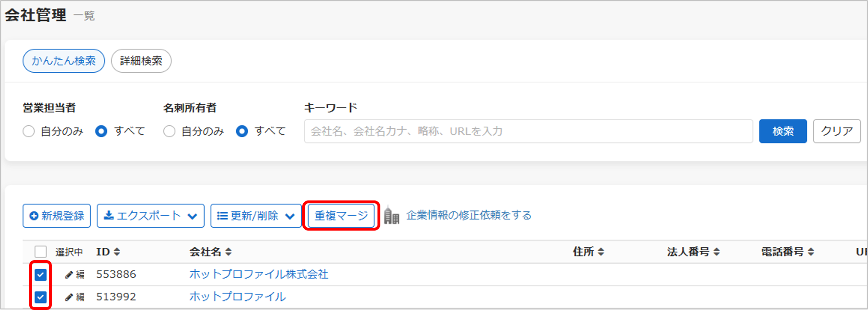Sort by 電話番号 column arrows
Viewport: 868px width, 310px height.
(x=811, y=252)
